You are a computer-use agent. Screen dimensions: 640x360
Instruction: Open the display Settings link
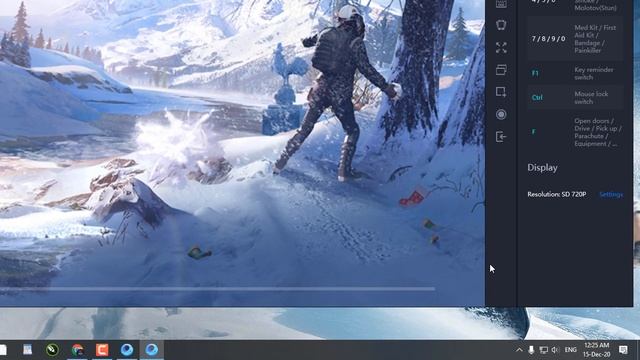[x=611, y=195]
